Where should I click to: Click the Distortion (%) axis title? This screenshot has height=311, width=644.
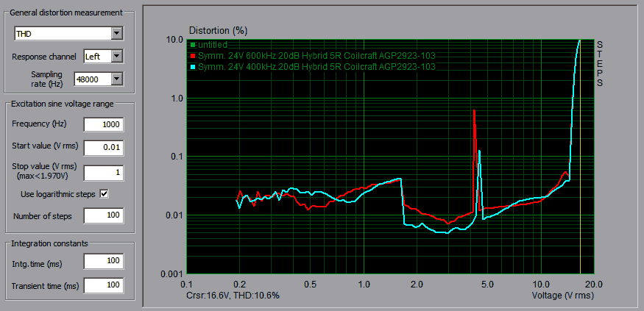[x=219, y=31]
